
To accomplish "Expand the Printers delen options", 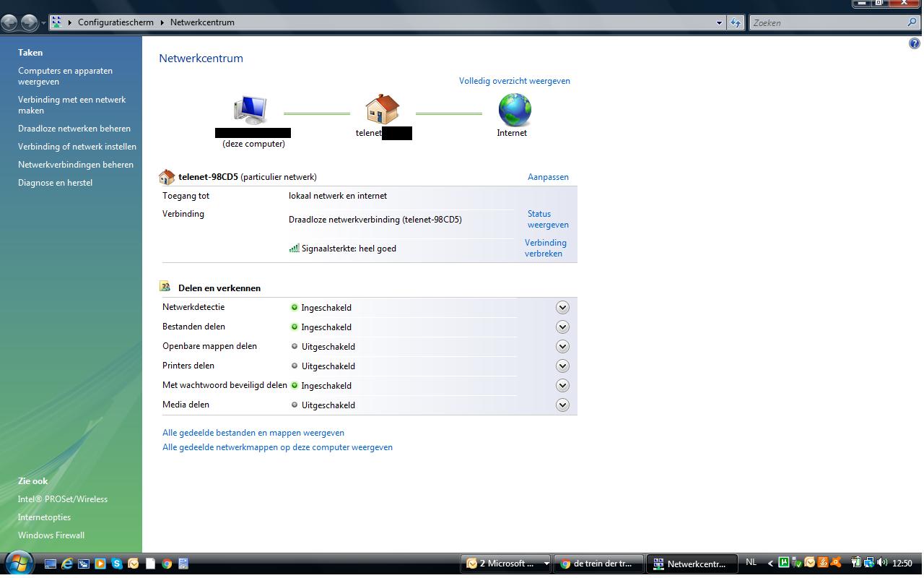I will (x=562, y=366).
